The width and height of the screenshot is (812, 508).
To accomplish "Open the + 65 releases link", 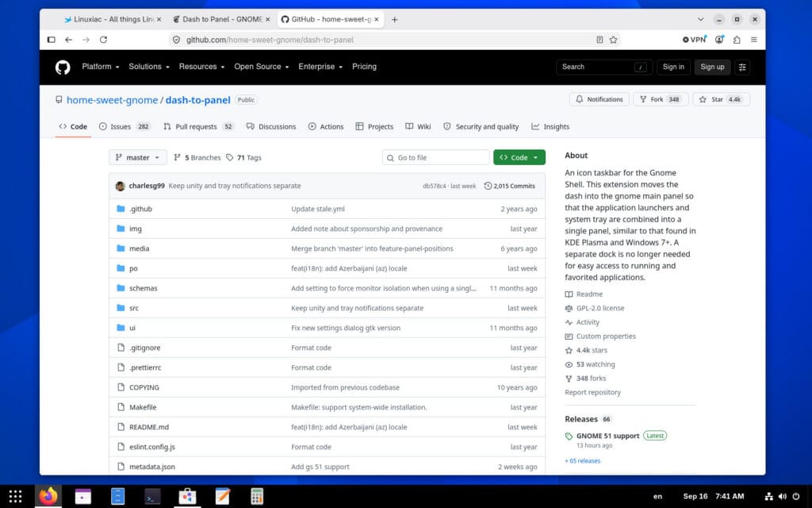I will pyautogui.click(x=583, y=461).
